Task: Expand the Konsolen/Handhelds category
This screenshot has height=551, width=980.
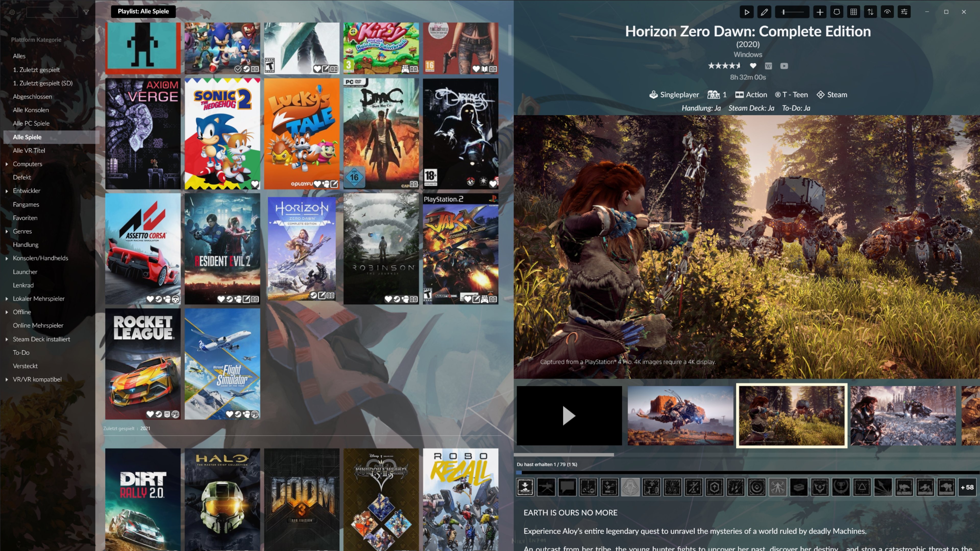Action: 7,258
